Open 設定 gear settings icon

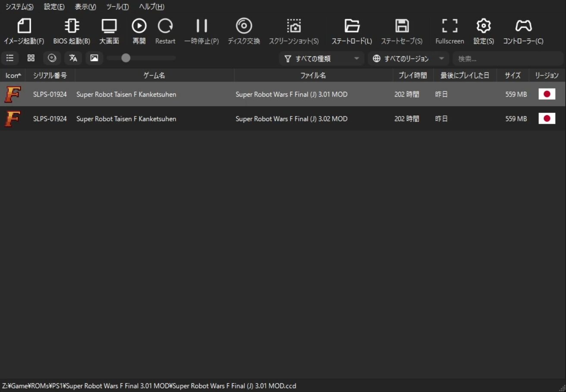[483, 26]
